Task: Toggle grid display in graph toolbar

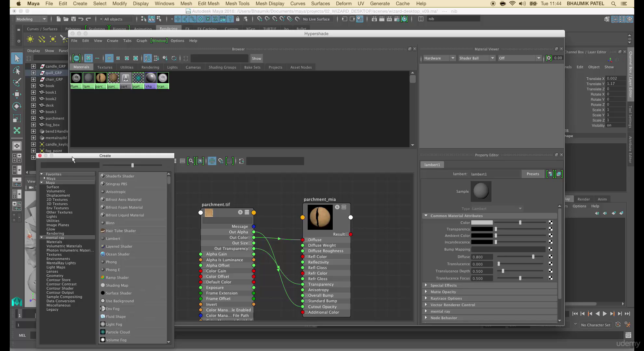Action: 212,161
